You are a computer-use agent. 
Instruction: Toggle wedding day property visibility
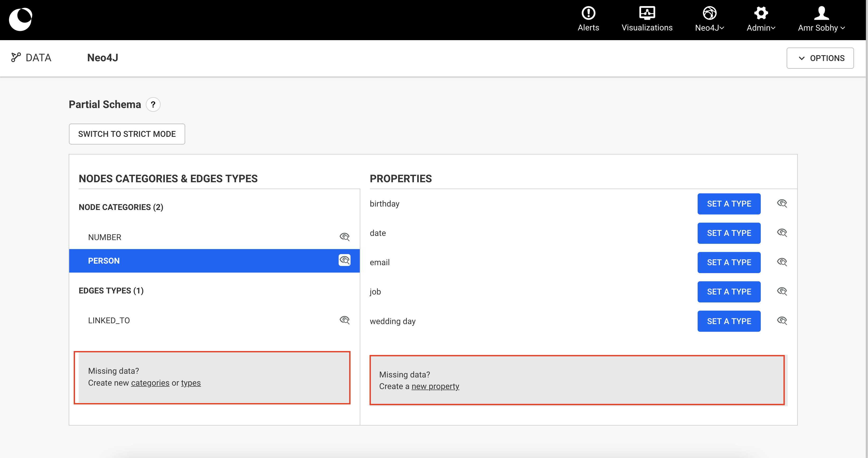pos(782,321)
